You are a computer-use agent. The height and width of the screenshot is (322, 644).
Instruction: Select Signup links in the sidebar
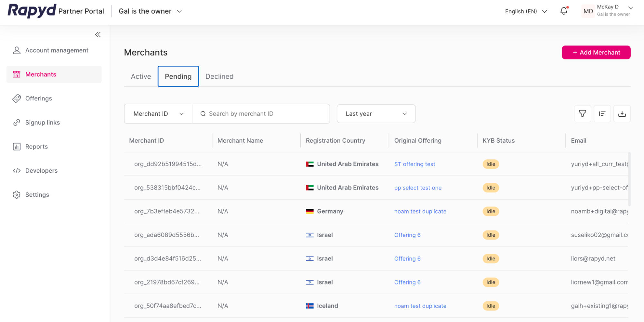43,122
